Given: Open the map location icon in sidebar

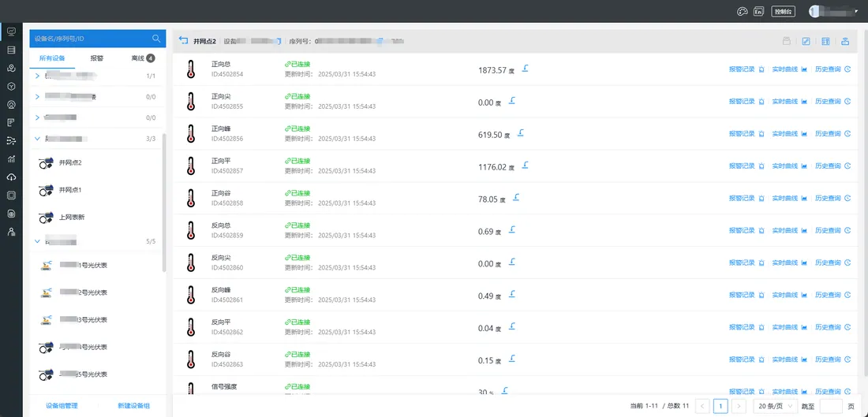Looking at the screenshot, I should 11,69.
